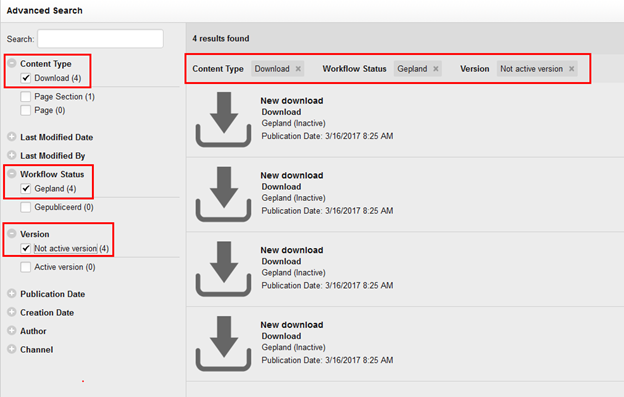
Task: Collapse the Content Type facet
Action: coord(12,63)
